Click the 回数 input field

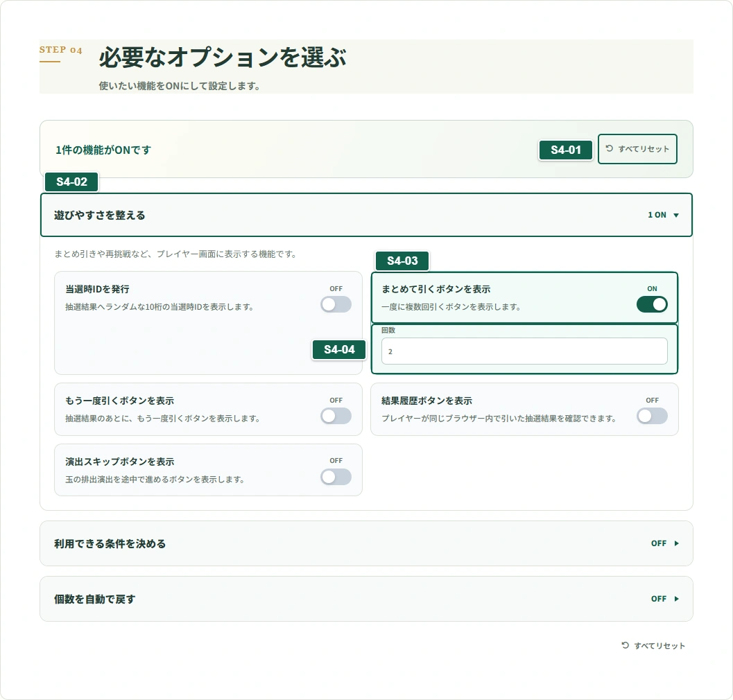(524, 351)
